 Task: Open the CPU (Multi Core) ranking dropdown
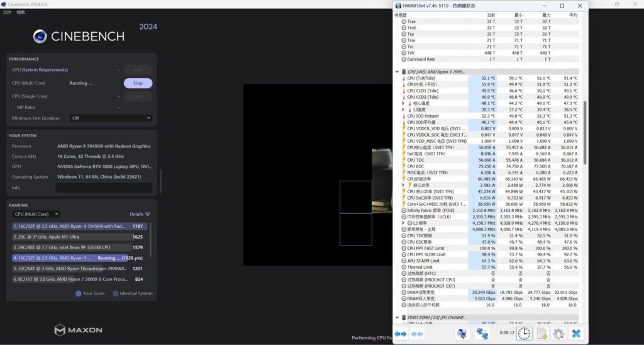(36, 214)
